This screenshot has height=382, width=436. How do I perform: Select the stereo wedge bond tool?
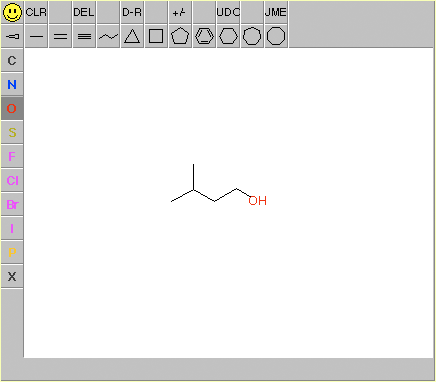pos(12,36)
